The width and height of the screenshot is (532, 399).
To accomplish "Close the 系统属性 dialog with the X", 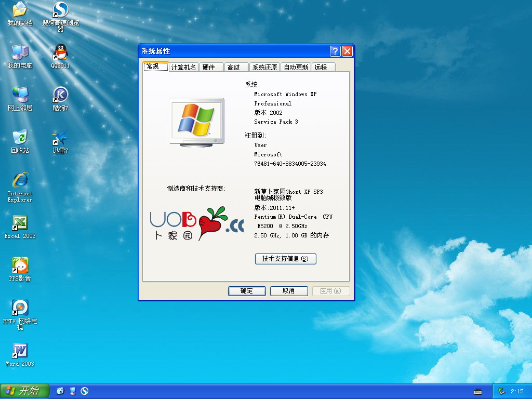I will 347,51.
